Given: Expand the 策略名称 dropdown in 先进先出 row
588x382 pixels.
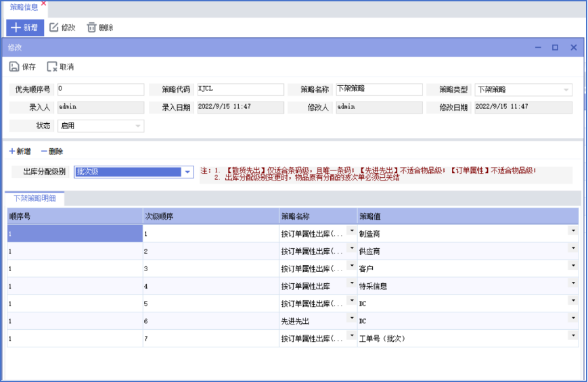Looking at the screenshot, I should (352, 318).
